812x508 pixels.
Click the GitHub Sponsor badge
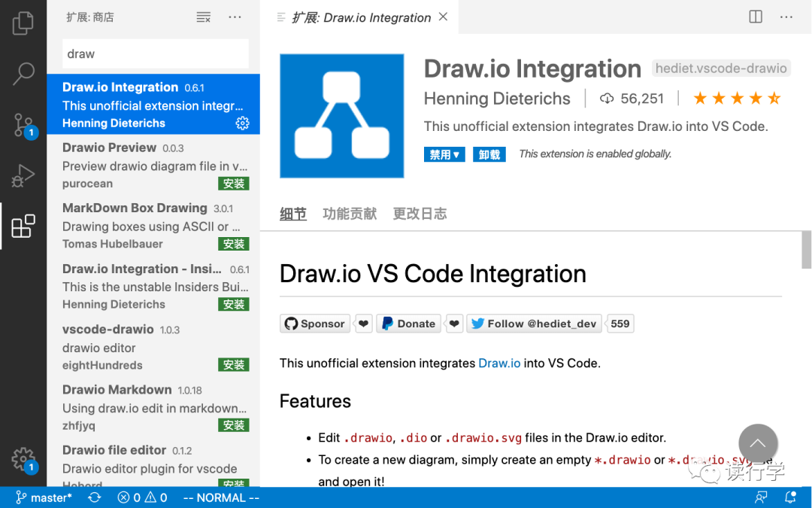(x=315, y=324)
